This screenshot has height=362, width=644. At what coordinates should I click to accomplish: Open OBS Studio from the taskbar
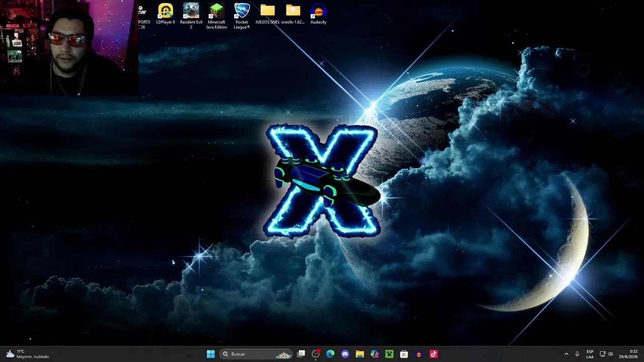315,354
